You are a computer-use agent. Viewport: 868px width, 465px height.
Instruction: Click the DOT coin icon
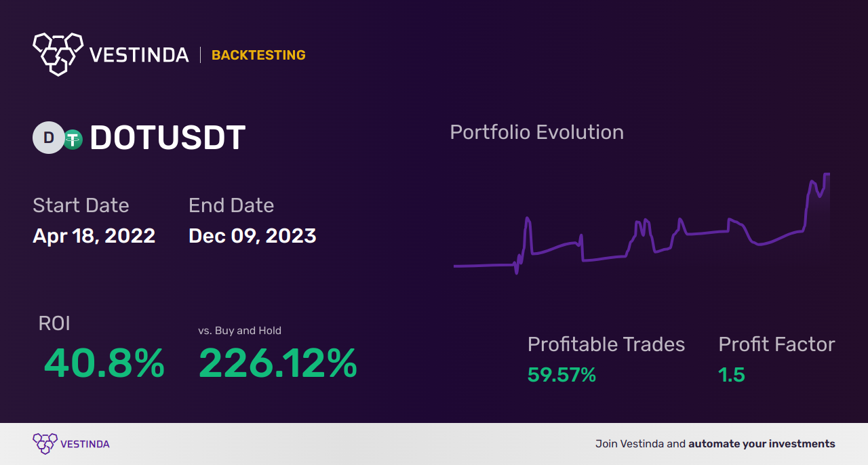click(48, 138)
